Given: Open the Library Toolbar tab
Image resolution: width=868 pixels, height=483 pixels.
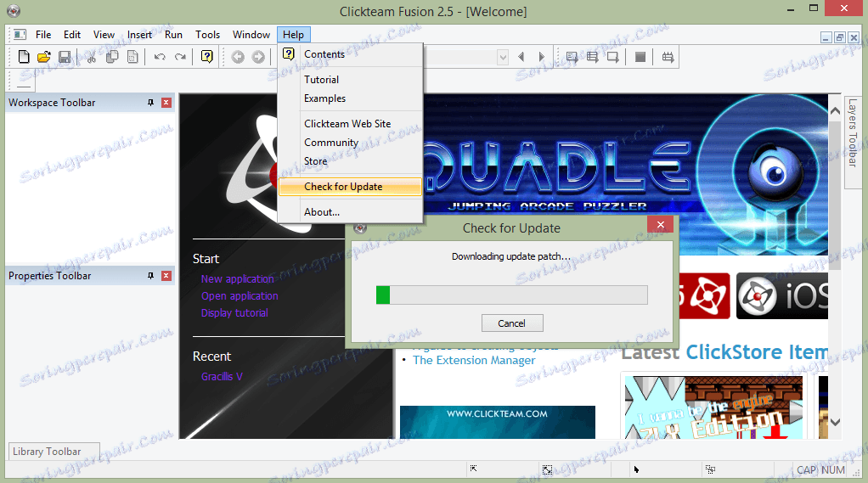Looking at the screenshot, I should (54, 452).
